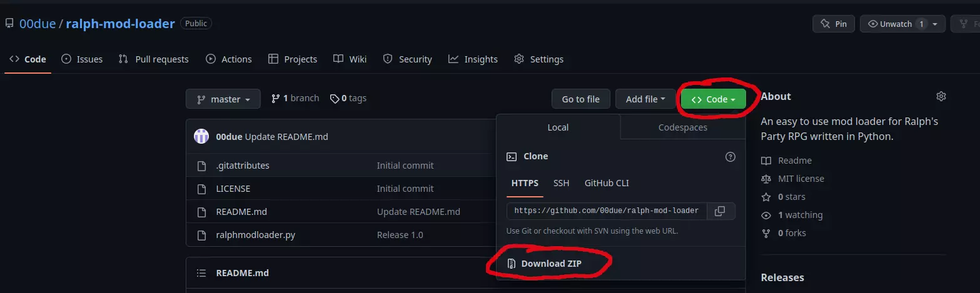Expand the master branch selector

point(223,99)
